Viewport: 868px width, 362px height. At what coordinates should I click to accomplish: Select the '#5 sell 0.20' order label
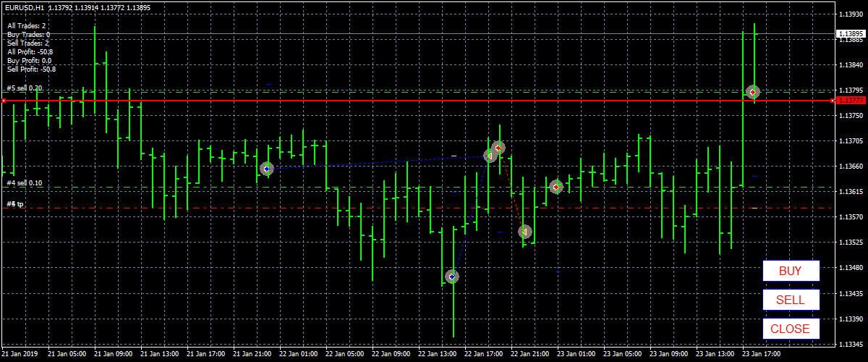point(25,88)
